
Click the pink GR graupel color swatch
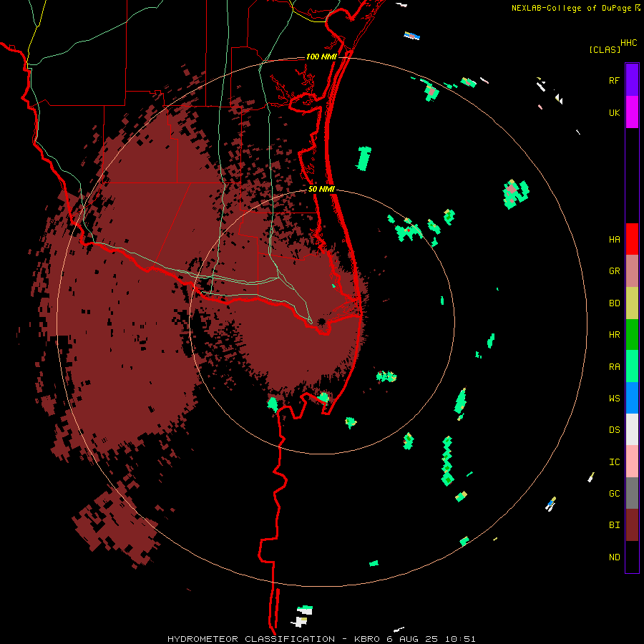coord(632,271)
